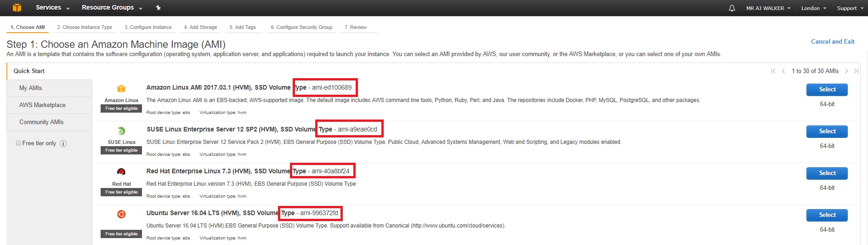Image resolution: width=868 pixels, height=245 pixels.
Task: Select the Amazon Linux AMI 2017.03.1
Action: tap(827, 90)
